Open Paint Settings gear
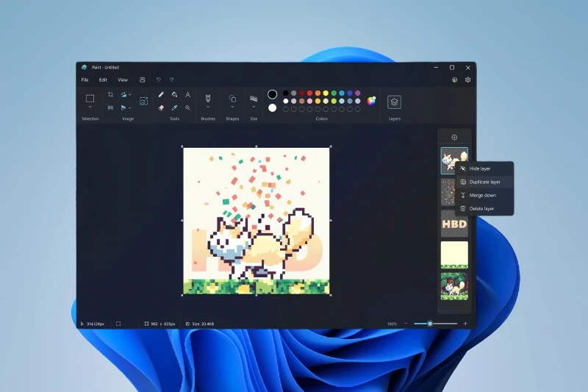Image resolution: width=588 pixels, height=392 pixels. [467, 79]
